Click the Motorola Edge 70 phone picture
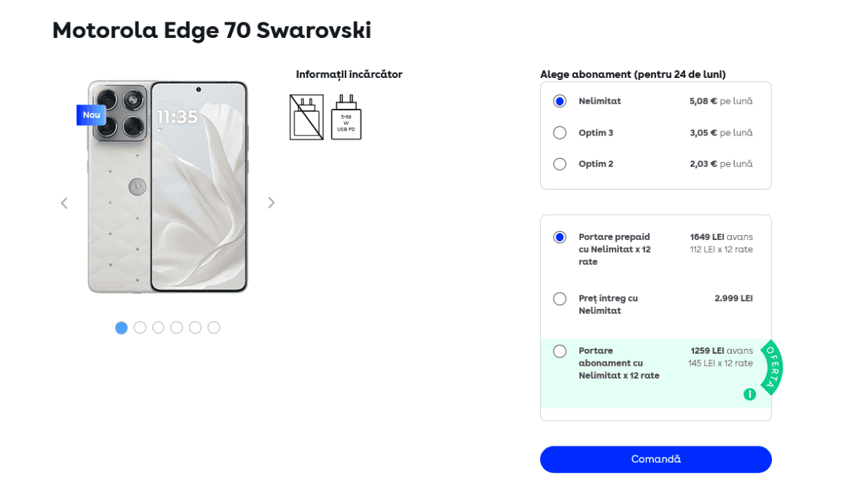 click(168, 187)
